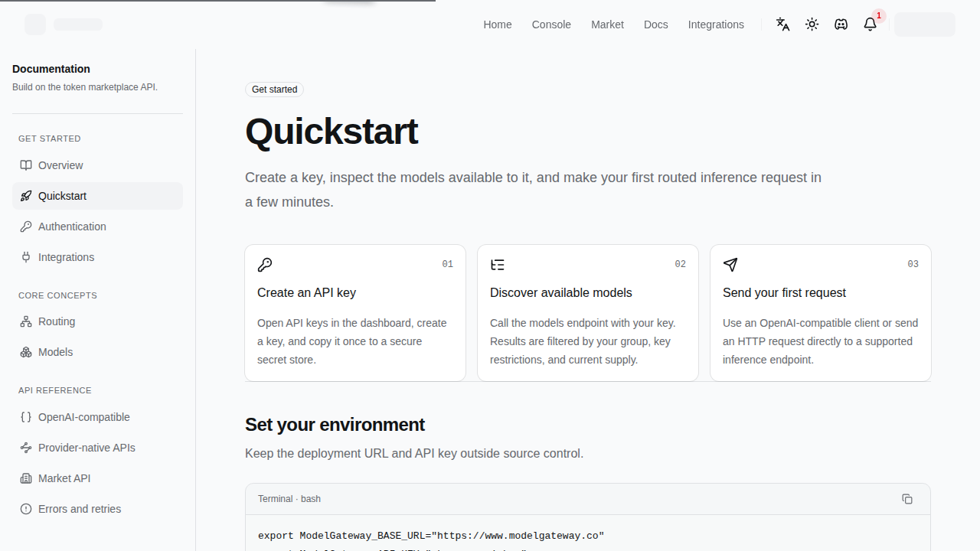
Task: Click the site logo in the header
Action: click(35, 24)
